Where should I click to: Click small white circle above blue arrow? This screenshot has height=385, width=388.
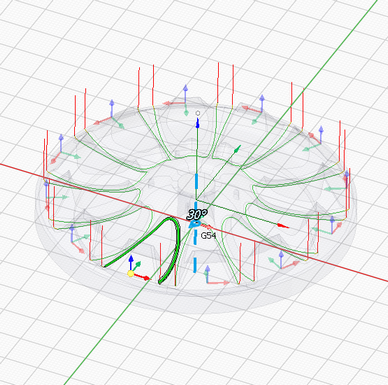point(198,113)
